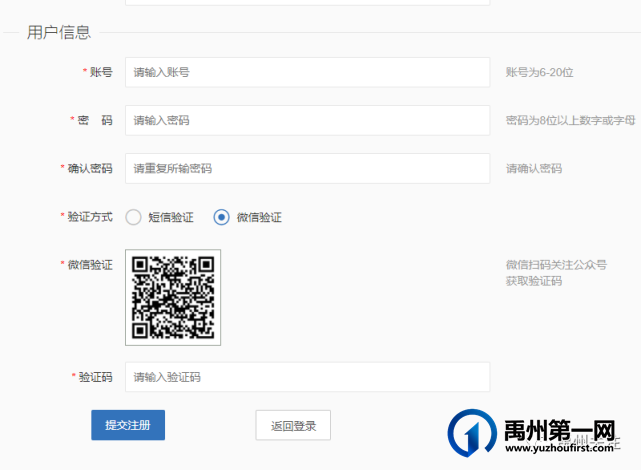
Task: Select the 短信验证 radio button
Action: point(133,217)
